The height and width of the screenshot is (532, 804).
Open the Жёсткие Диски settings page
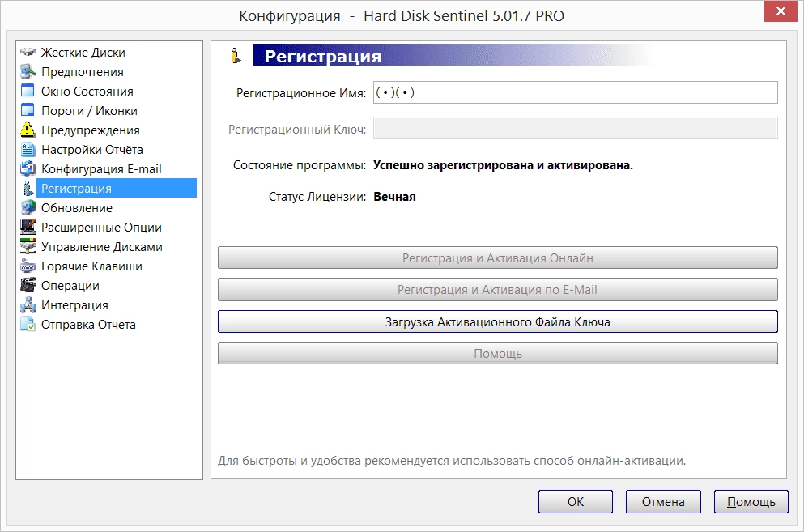click(x=83, y=53)
